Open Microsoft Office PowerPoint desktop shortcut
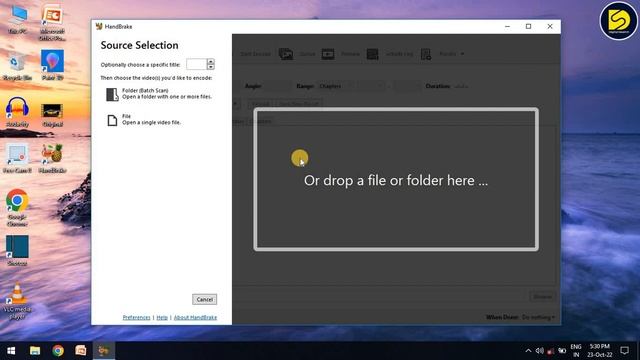Screen dimensions: 640x360 (x=52, y=23)
